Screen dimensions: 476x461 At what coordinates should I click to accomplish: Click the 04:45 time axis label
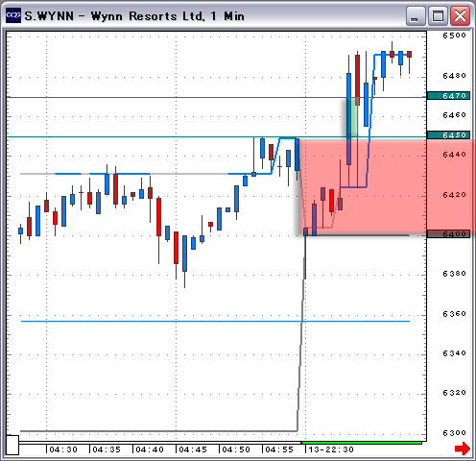click(x=193, y=449)
